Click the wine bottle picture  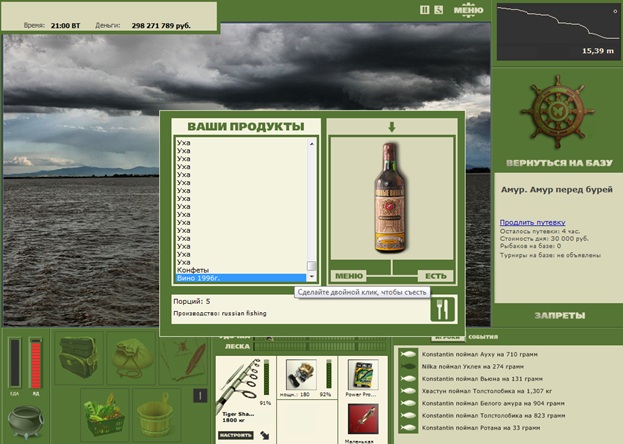coord(391,198)
